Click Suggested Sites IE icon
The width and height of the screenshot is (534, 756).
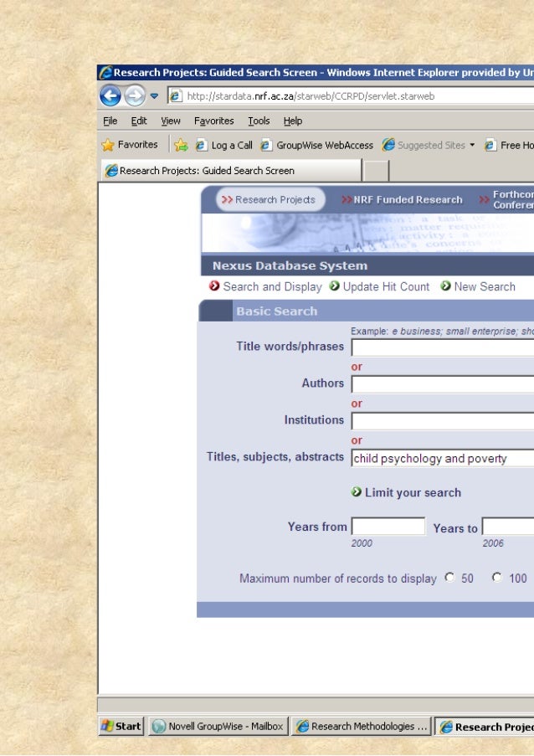pyautogui.click(x=388, y=145)
